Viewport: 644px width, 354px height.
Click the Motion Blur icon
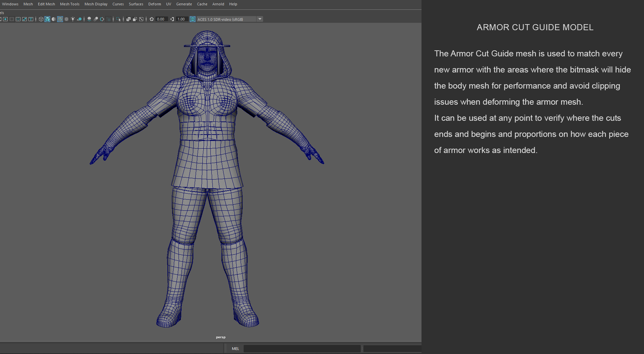click(96, 19)
